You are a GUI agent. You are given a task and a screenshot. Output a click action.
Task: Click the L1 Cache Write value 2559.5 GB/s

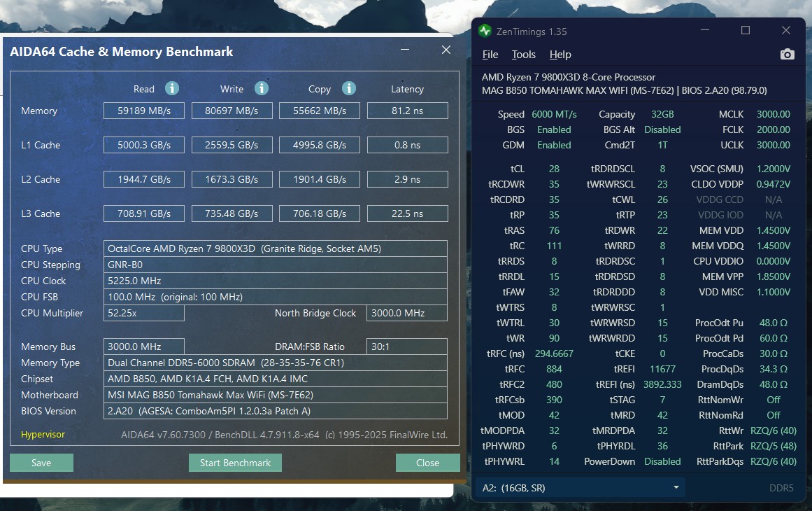[232, 145]
